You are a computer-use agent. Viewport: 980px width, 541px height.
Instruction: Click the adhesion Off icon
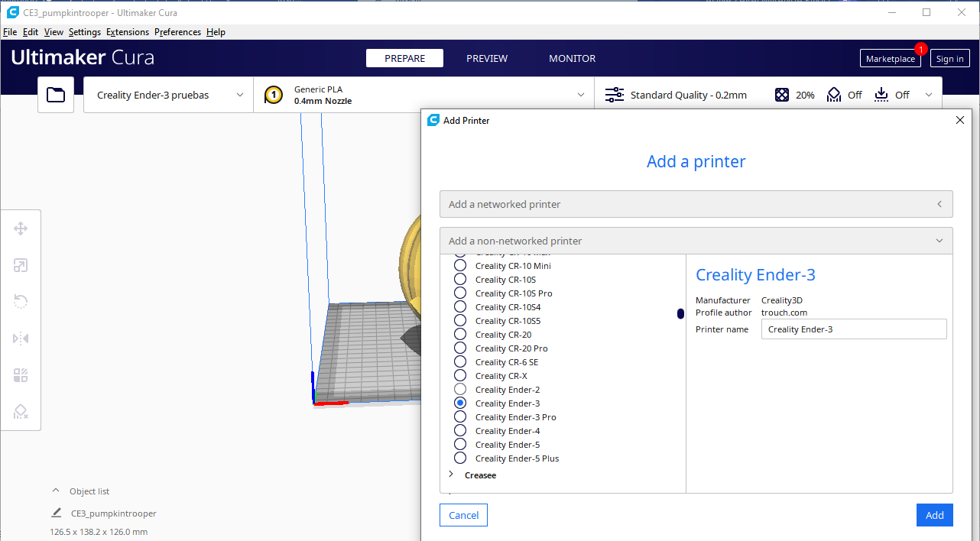click(x=881, y=95)
